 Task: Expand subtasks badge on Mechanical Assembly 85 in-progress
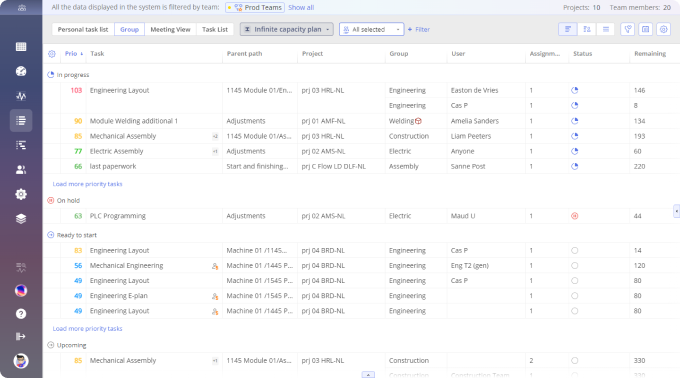tap(215, 136)
